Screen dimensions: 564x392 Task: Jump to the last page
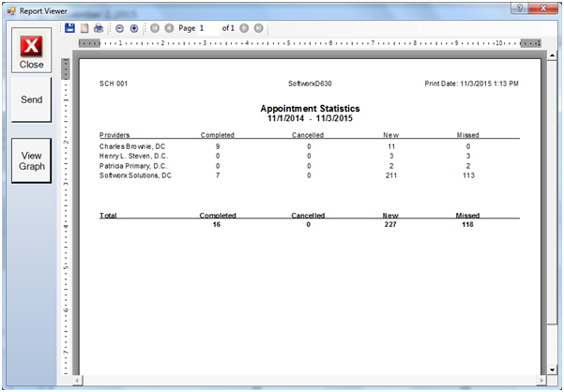pos(258,29)
